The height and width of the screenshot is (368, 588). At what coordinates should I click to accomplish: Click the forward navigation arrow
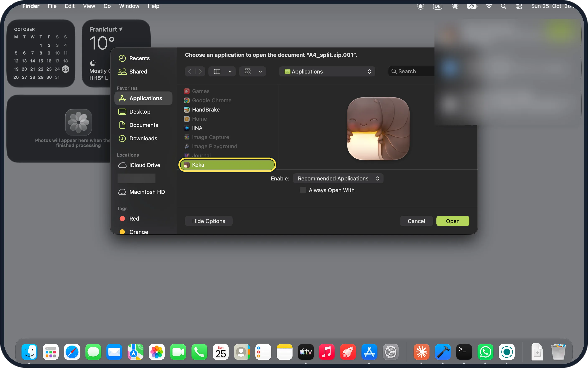[x=200, y=72]
